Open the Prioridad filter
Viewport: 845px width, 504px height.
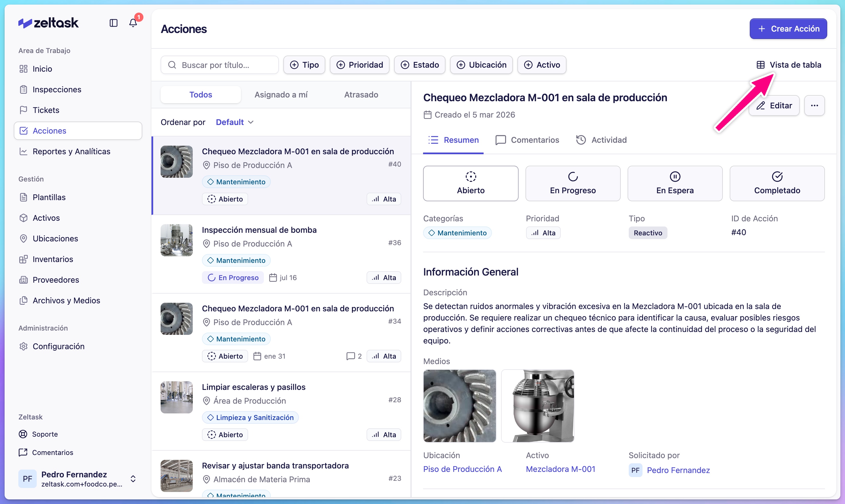[359, 65]
